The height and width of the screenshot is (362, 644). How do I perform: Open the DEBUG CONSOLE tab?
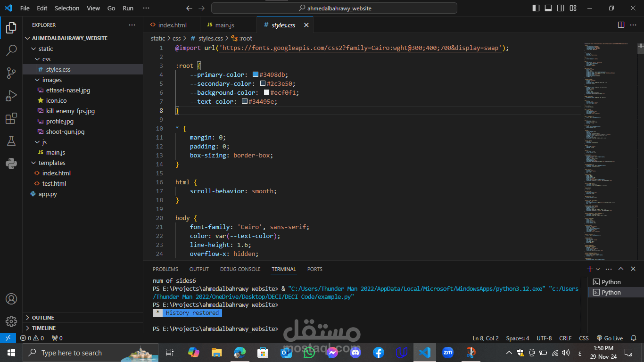240,269
